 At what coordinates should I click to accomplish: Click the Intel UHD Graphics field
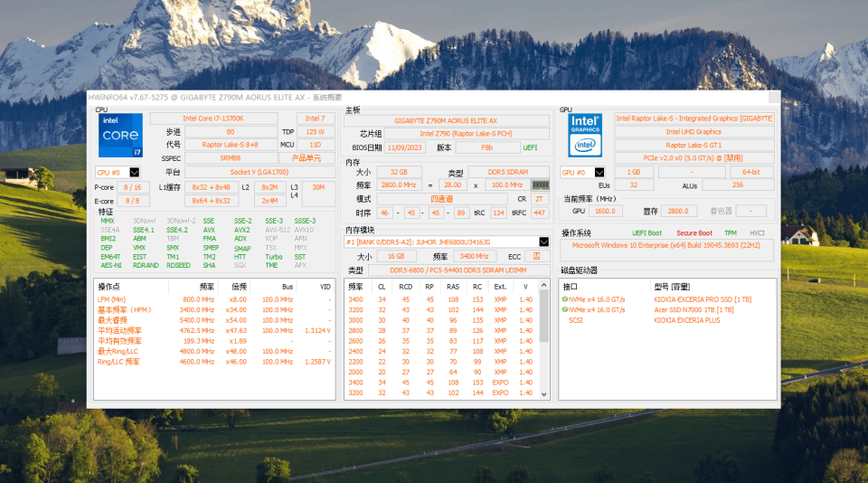pyautogui.click(x=693, y=132)
